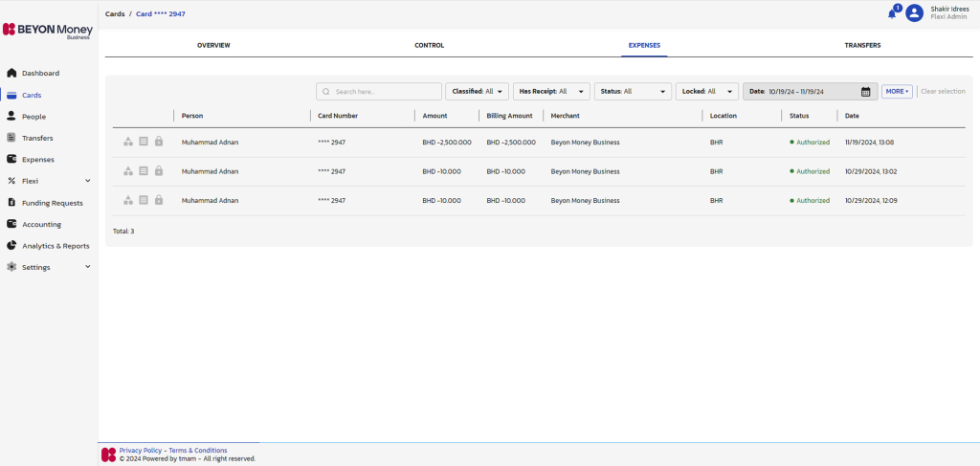Click classify icon on 10/29/2024 13:02 row
980x466 pixels.
pos(128,171)
